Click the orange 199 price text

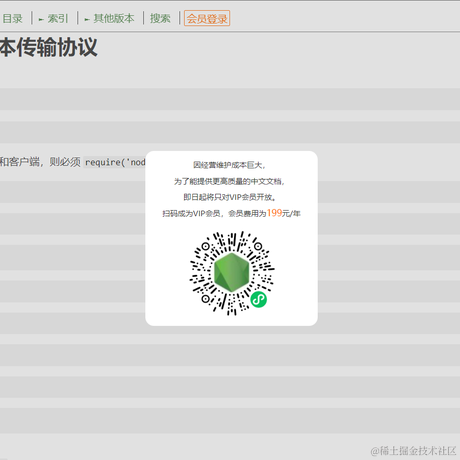coord(274,213)
